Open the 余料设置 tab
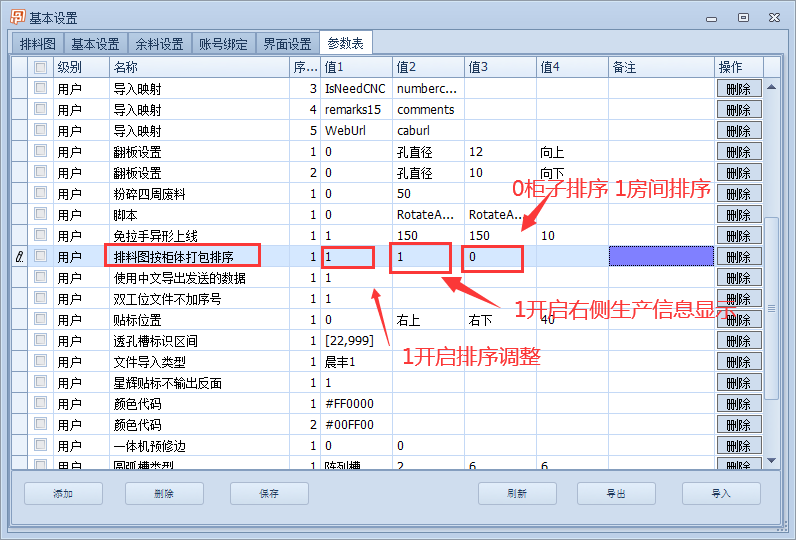Viewport: 796px width, 540px height. pos(159,44)
